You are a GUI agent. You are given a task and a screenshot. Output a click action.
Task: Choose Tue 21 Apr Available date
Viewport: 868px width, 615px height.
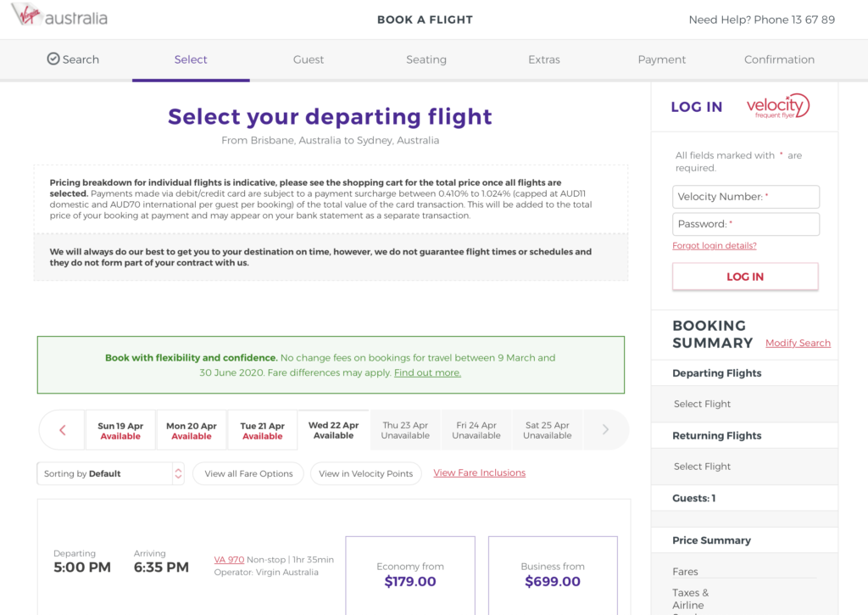[263, 431]
